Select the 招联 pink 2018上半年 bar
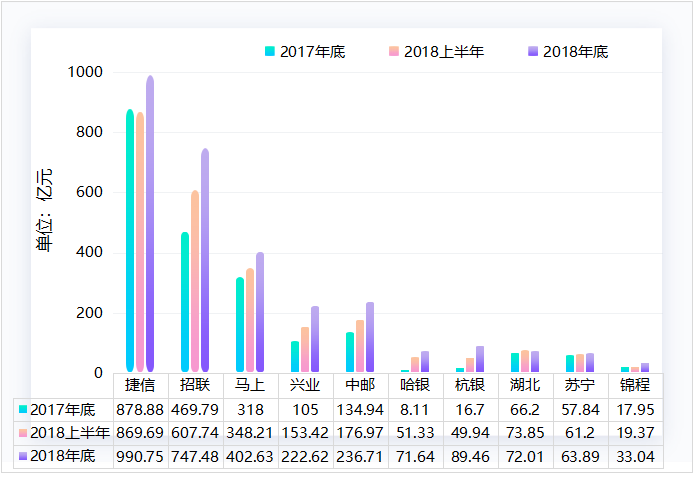 pyautogui.click(x=195, y=281)
